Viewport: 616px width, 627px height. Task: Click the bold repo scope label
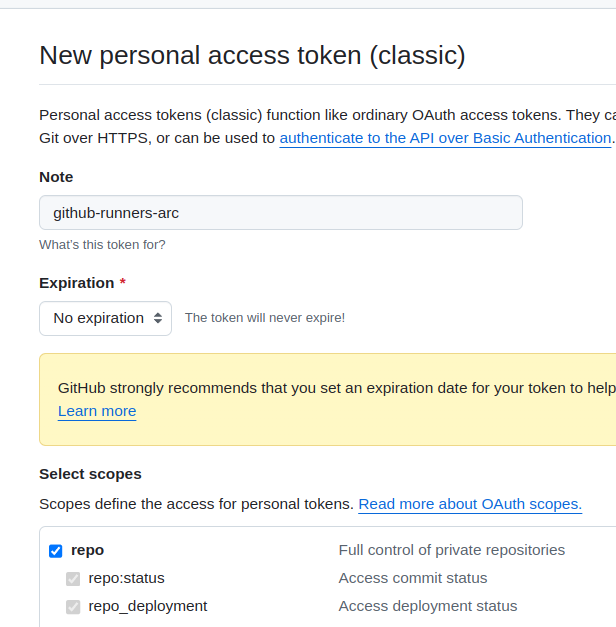click(x=88, y=550)
